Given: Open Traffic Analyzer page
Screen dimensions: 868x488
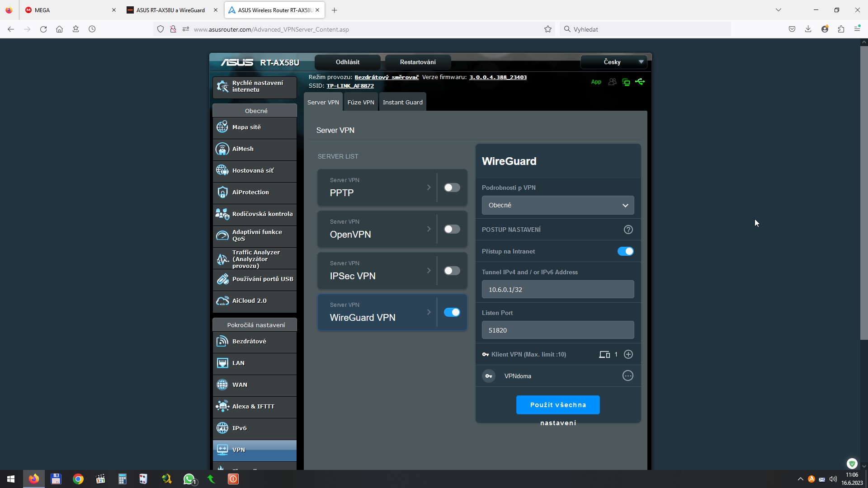Looking at the screenshot, I should 255,258.
